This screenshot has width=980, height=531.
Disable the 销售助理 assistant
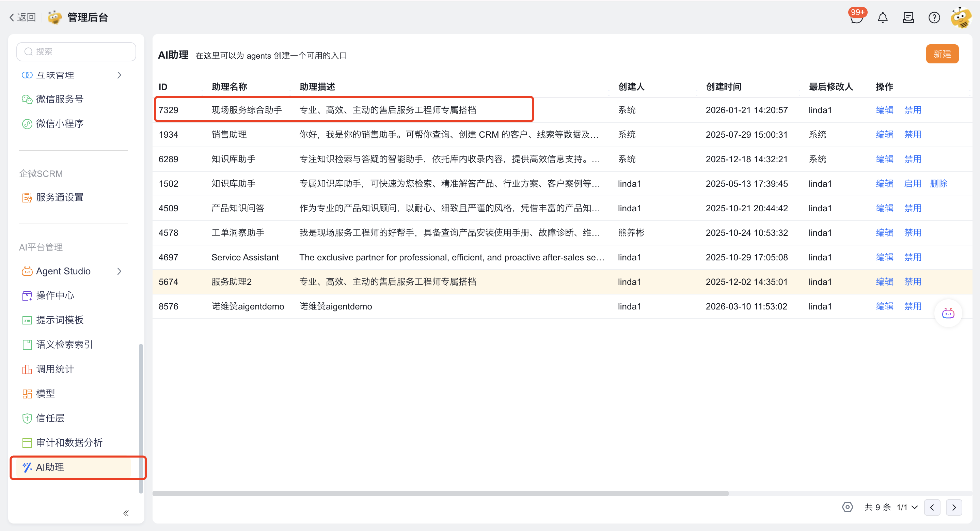pyautogui.click(x=912, y=134)
